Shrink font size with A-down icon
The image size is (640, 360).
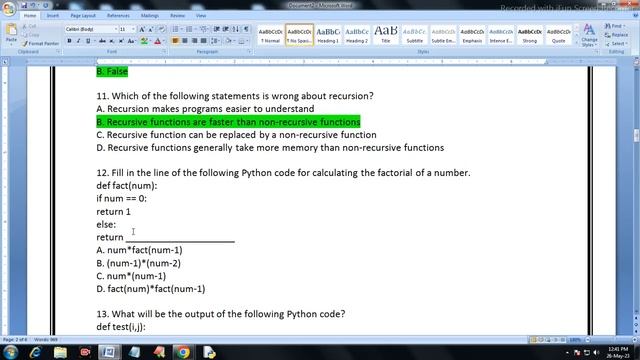tap(151, 29)
